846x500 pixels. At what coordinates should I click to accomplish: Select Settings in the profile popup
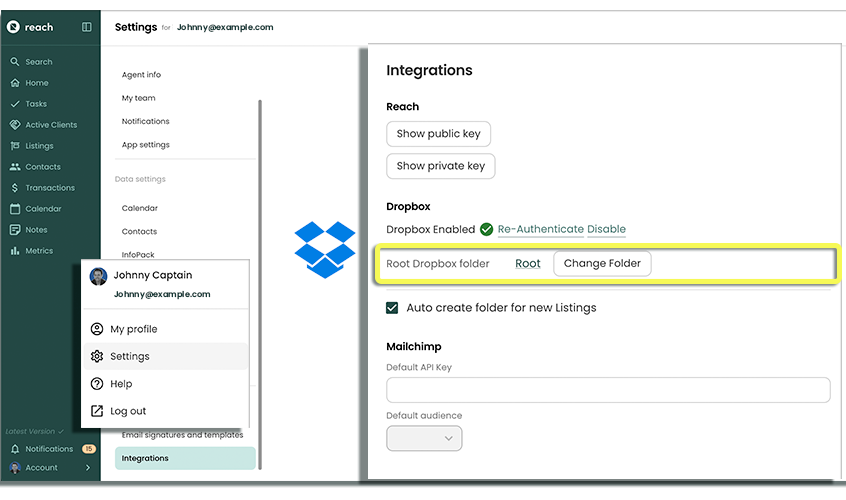(x=129, y=356)
